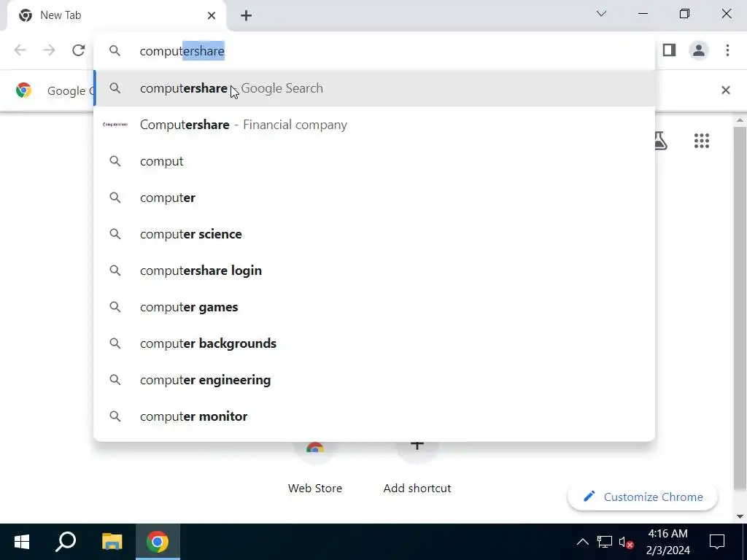
Task: Open the Chrome side panel
Action: (x=670, y=50)
